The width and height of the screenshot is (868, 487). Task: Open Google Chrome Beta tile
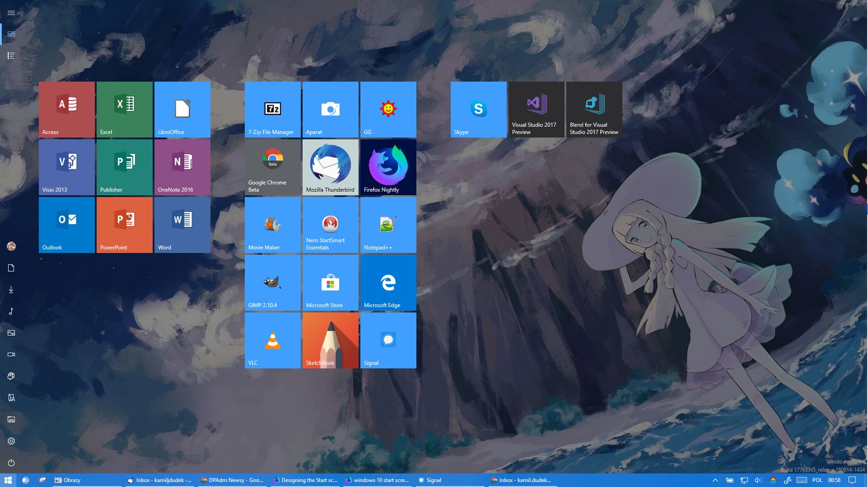[273, 167]
